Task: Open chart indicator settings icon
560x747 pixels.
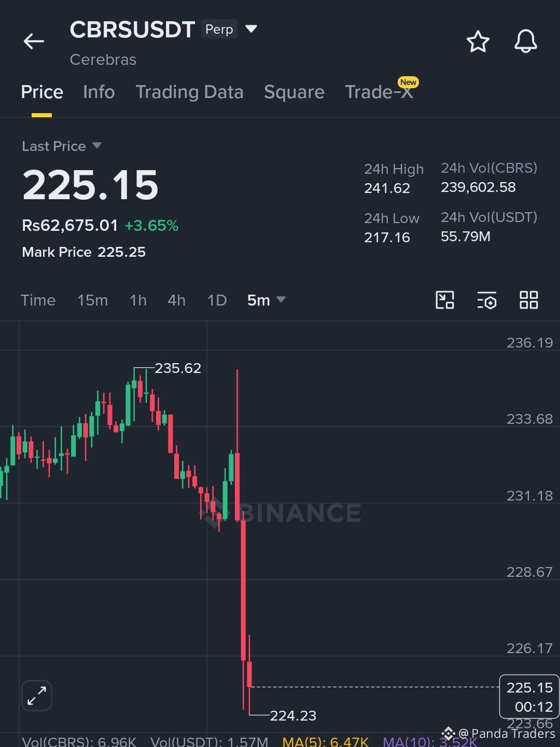Action: click(x=486, y=300)
